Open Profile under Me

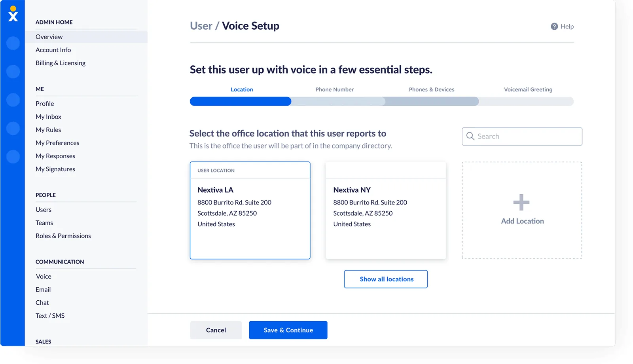tap(45, 104)
